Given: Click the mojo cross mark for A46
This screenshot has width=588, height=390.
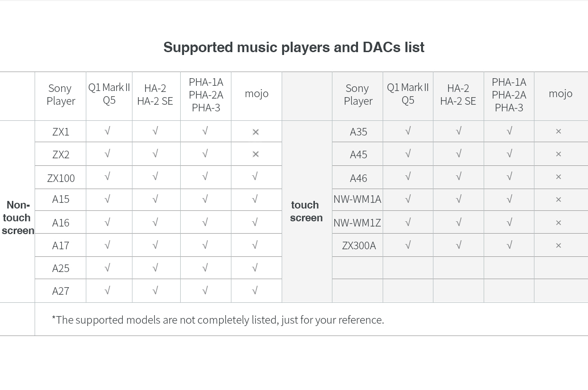Looking at the screenshot, I should 558,177.
